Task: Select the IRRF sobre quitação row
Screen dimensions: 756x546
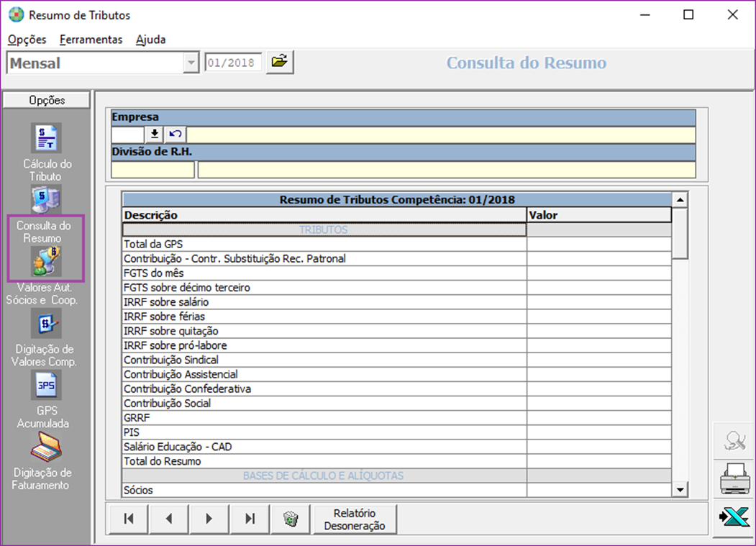Action: tap(396, 331)
